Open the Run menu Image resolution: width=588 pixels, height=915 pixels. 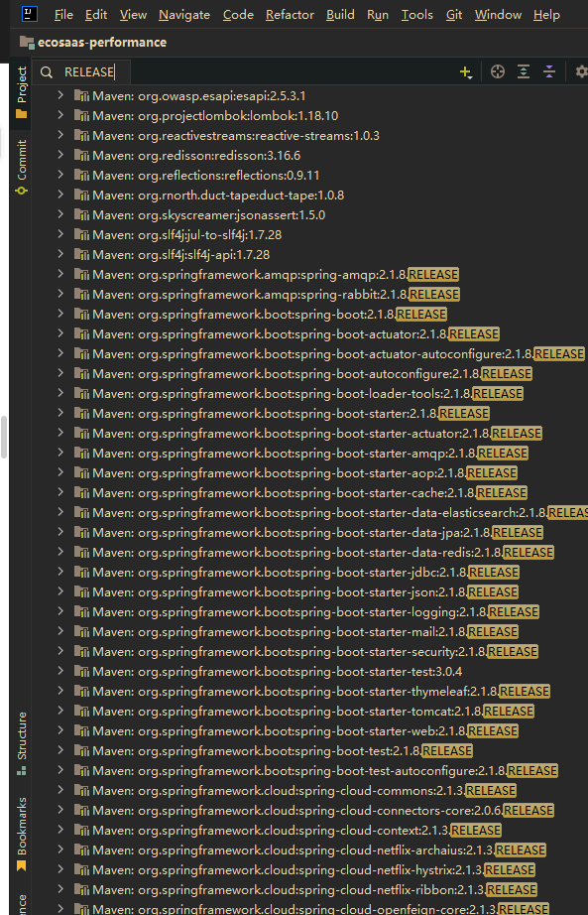click(378, 15)
